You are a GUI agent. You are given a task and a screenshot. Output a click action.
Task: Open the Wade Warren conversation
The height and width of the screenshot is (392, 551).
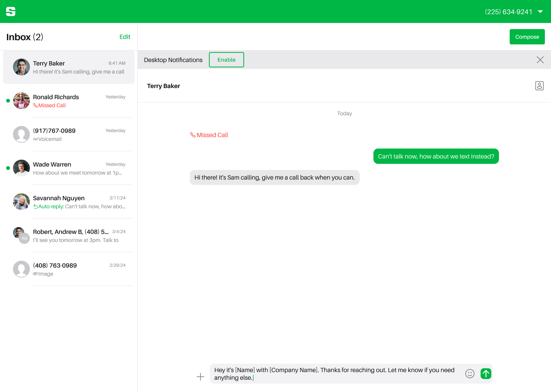[69, 168]
